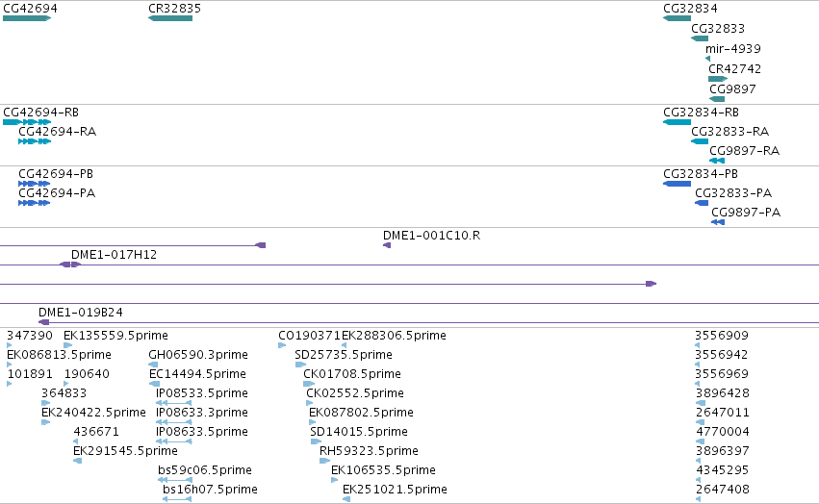Select EST EC14494.5prime
Image resolution: width=819 pixels, height=504 pixels.
pyautogui.click(x=154, y=384)
